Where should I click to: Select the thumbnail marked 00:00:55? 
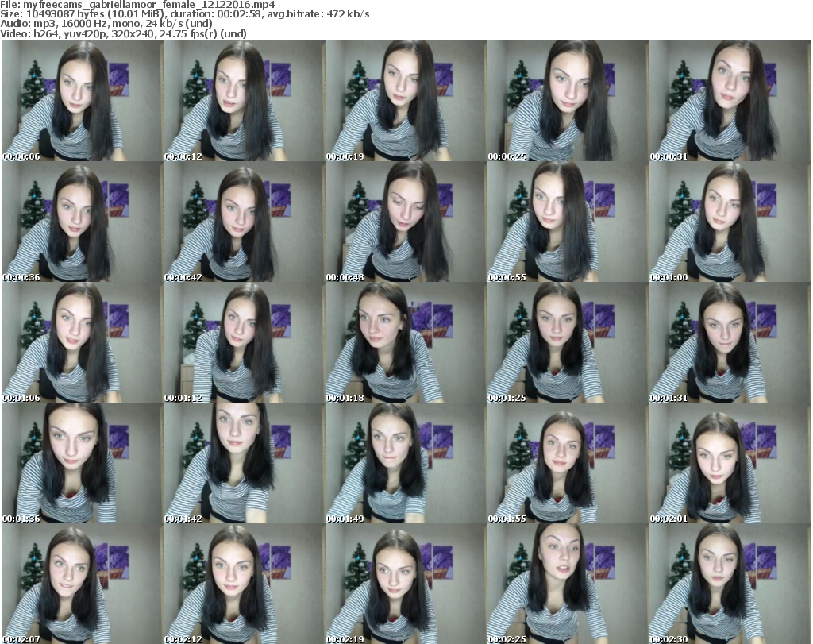coord(568,222)
